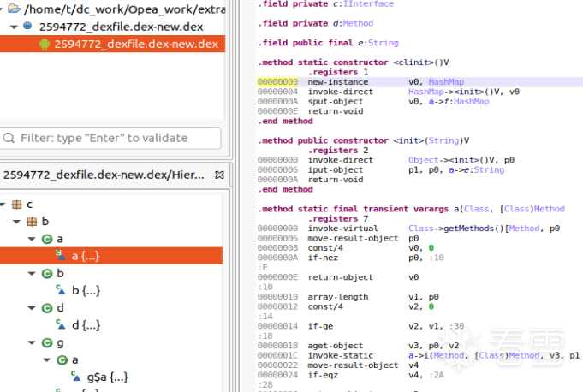Collapse the 2594772_dexfile.dex-new.dex artifact node
This screenshot has width=583, height=392.
15,27
